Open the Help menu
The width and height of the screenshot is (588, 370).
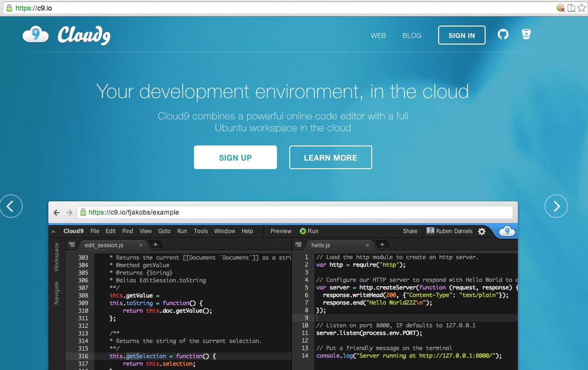(x=248, y=231)
